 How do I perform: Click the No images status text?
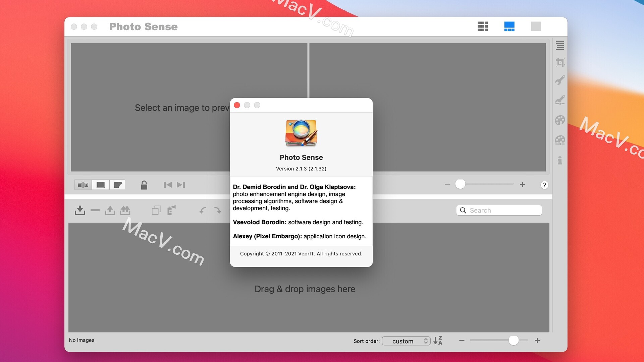(82, 340)
